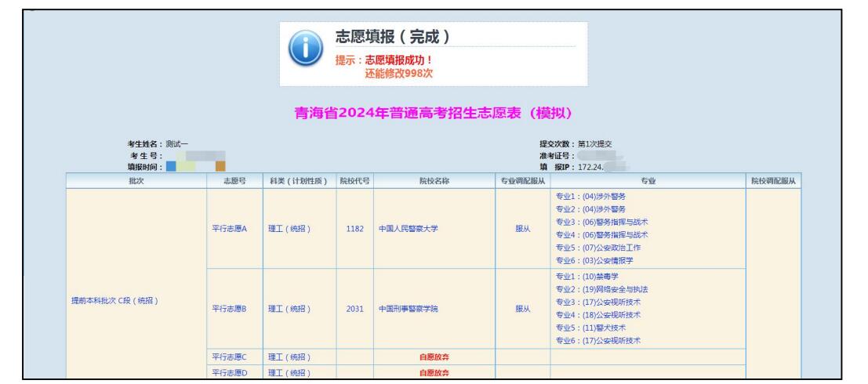Click the '志愿填报成功！' hint message
The image size is (868, 384).
[399, 60]
